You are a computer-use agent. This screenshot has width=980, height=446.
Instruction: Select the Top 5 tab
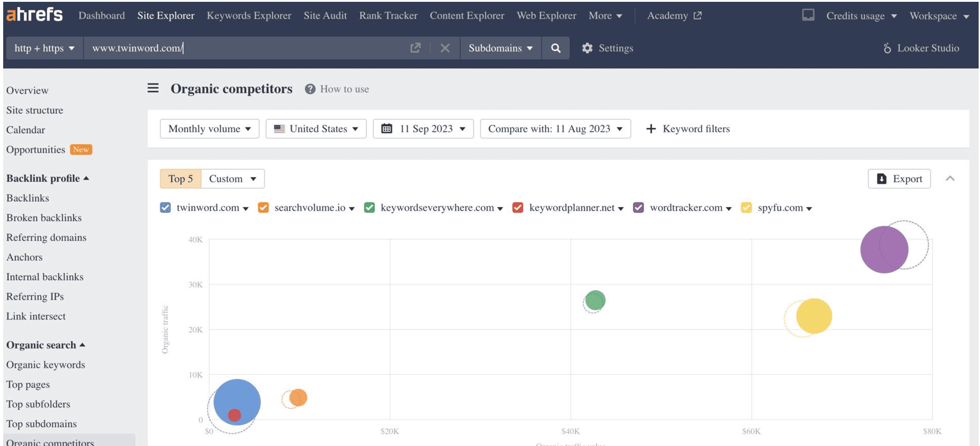coord(181,179)
